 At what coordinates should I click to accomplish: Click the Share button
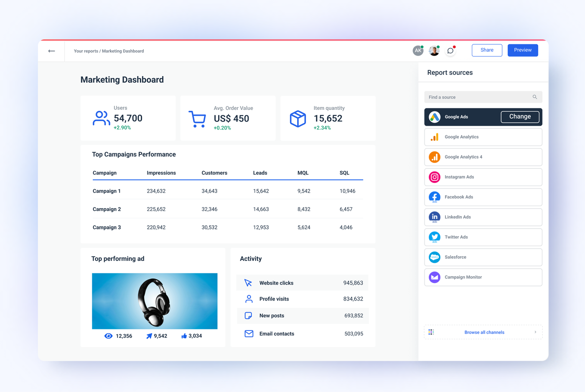tap(486, 50)
